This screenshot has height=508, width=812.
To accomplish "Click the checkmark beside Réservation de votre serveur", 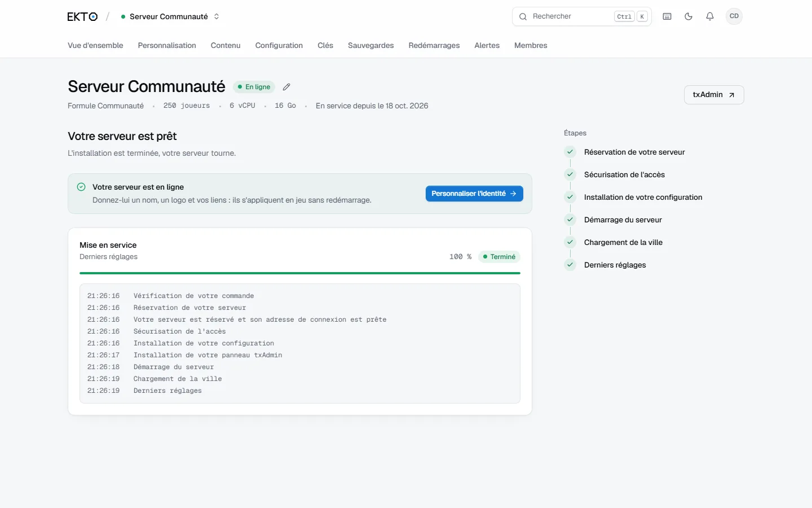I will (x=570, y=152).
